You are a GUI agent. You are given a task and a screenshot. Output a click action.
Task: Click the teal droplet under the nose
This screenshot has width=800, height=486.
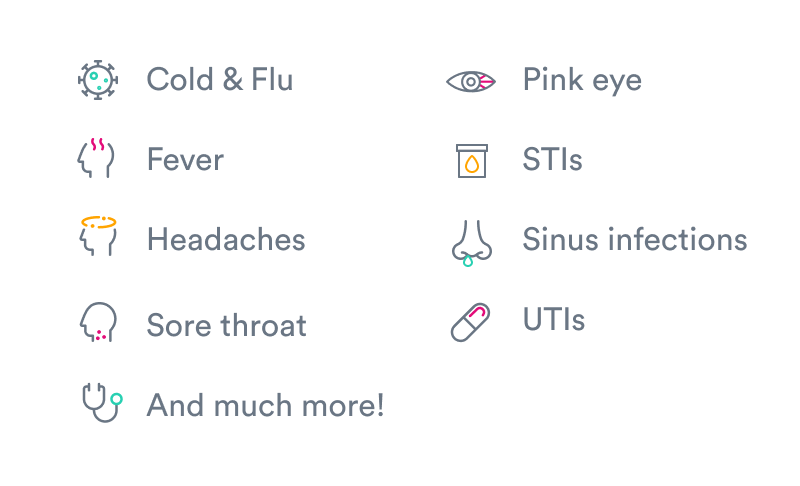pos(467,262)
